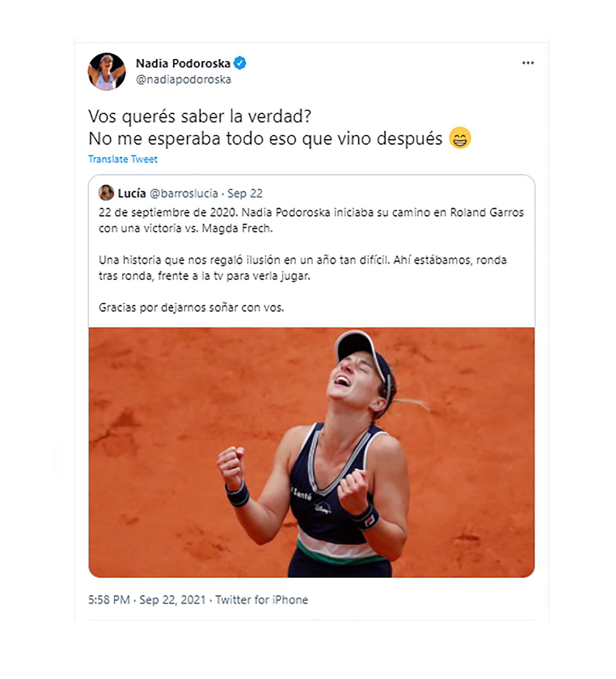This screenshot has width=616, height=679.
Task: Click the @nadiapodoroska handle
Action: tap(183, 80)
